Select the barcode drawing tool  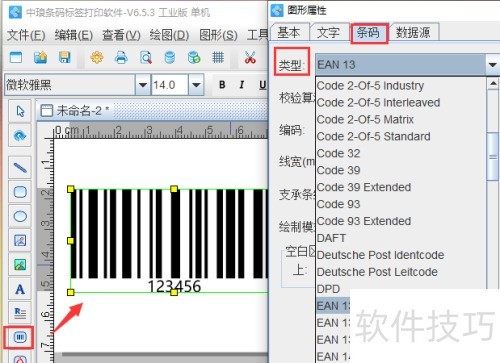(20, 337)
